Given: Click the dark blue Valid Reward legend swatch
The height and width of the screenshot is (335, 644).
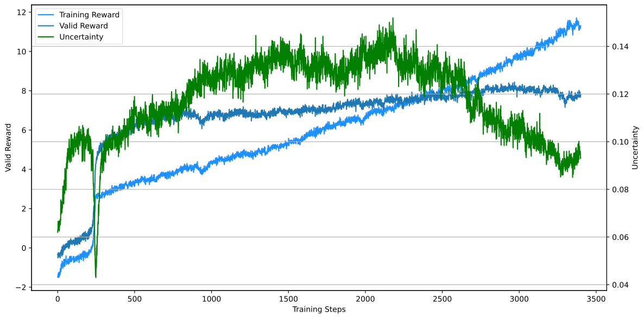Looking at the screenshot, I should [46, 26].
